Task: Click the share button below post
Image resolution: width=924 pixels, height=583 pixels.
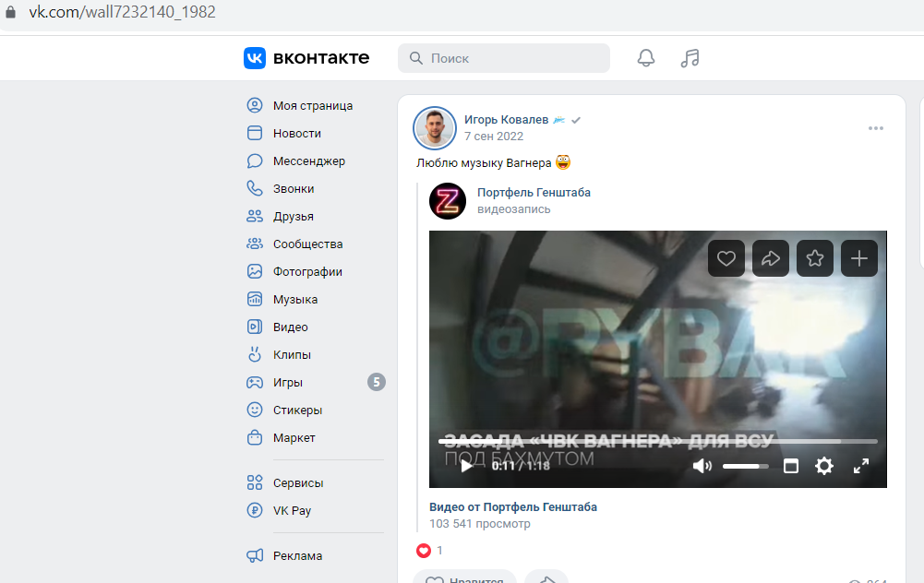Action: pos(546,579)
